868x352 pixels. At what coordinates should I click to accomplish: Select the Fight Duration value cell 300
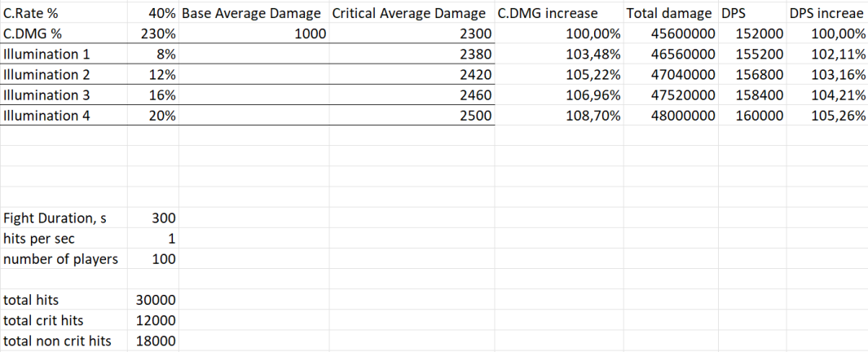click(x=164, y=218)
